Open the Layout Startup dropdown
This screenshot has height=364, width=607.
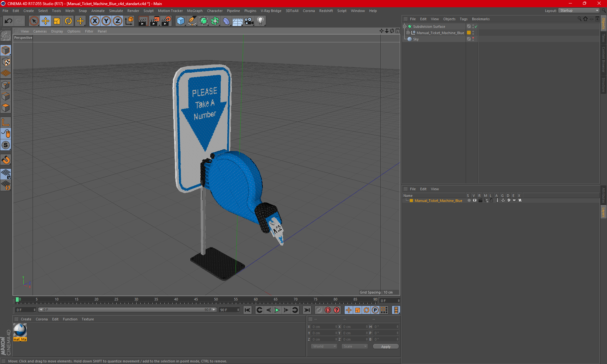(579, 10)
